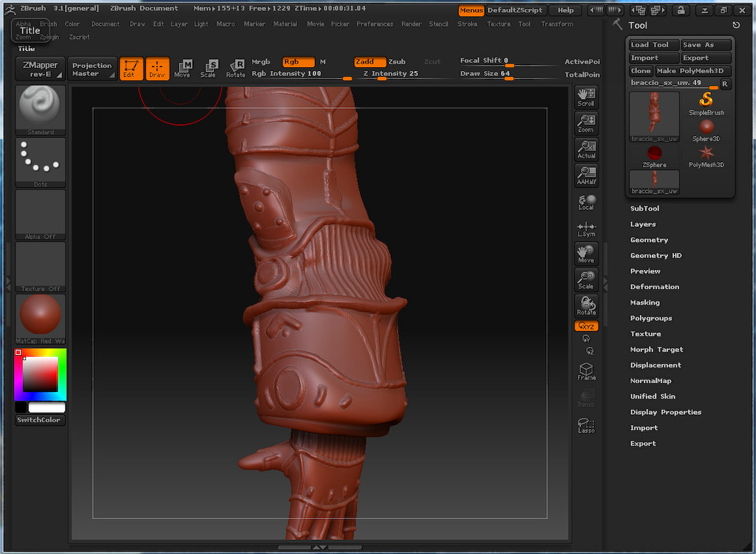
Task: Open the Preferences menu
Action: click(x=375, y=24)
